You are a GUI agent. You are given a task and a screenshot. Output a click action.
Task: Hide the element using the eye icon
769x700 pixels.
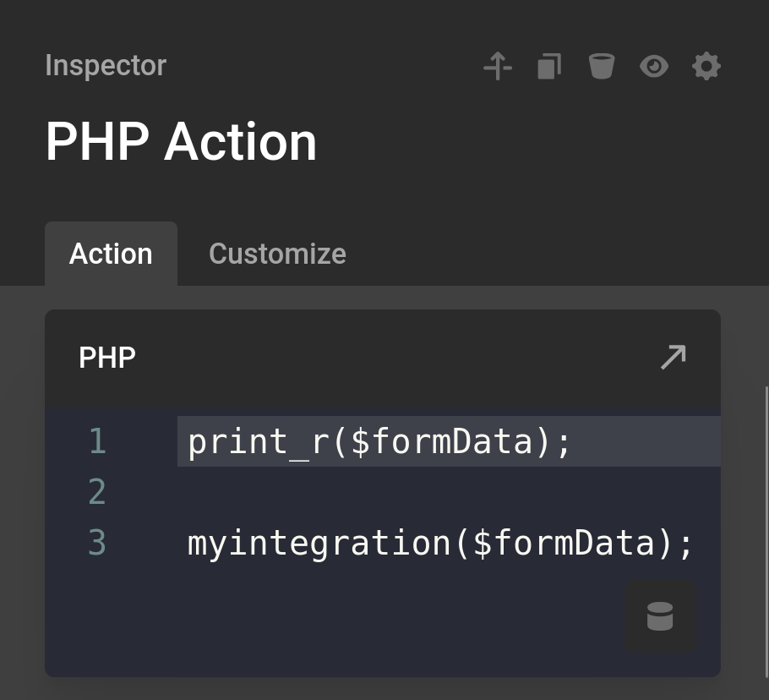click(x=654, y=65)
